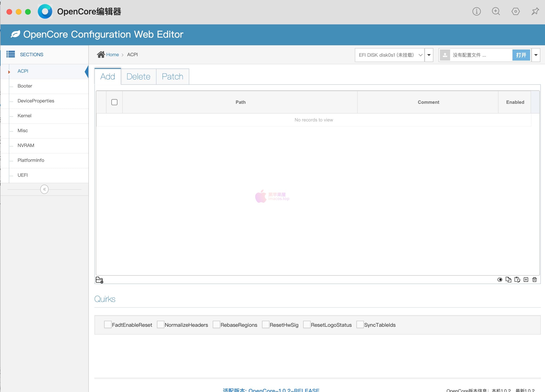Open the dropdown arrow next to 打开 button
Image resolution: width=545 pixels, height=392 pixels.
pos(536,55)
